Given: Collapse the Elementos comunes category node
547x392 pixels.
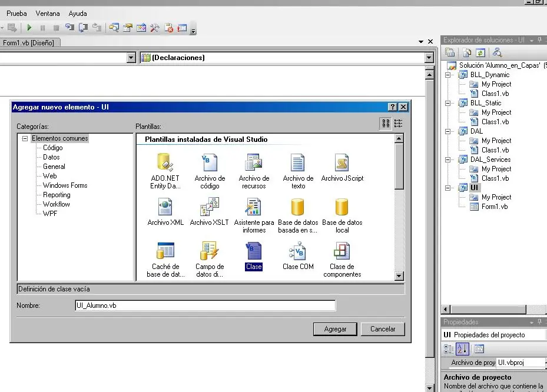Looking at the screenshot, I should [x=25, y=138].
